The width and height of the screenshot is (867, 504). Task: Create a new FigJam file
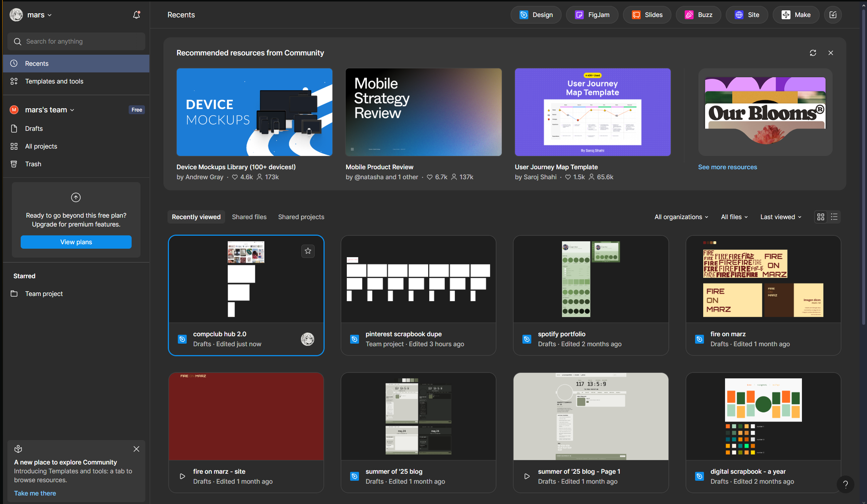coord(592,15)
